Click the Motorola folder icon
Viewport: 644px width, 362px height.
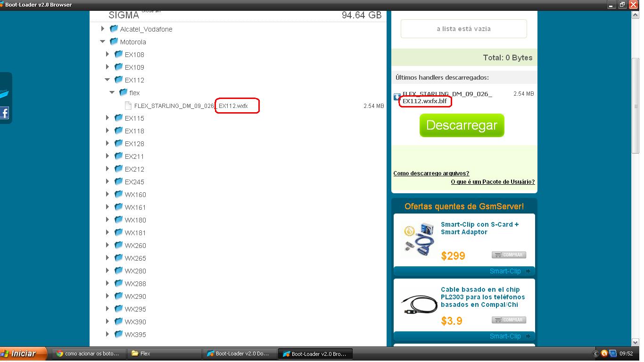tap(114, 41)
